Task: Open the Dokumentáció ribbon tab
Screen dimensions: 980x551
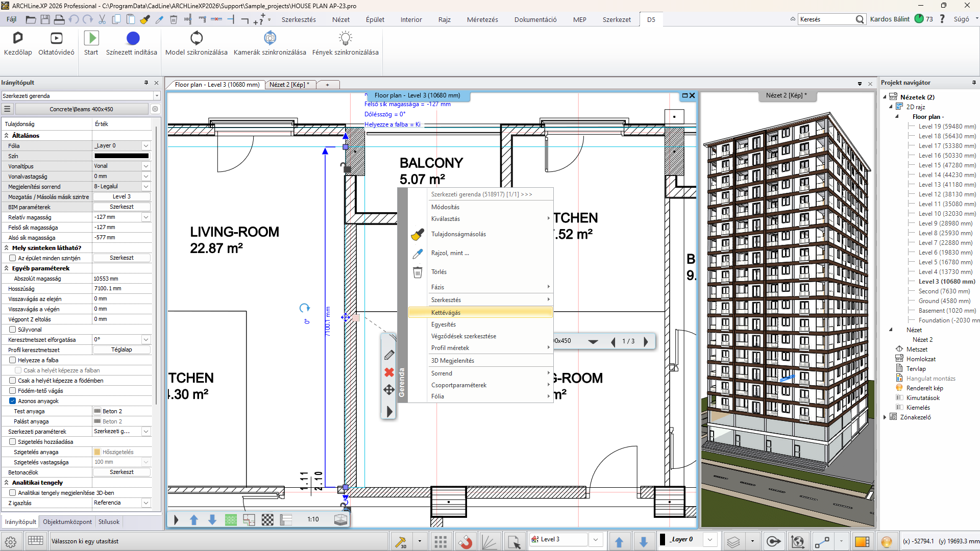Action: click(x=535, y=19)
